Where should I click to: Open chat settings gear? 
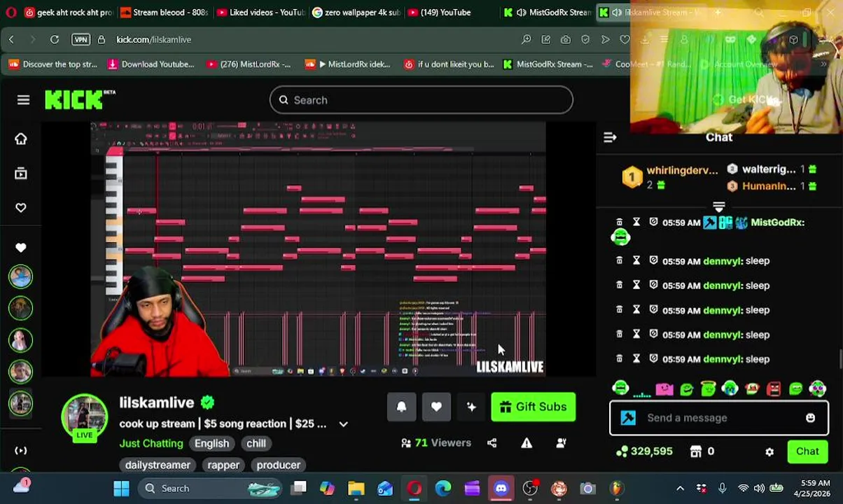click(x=769, y=452)
